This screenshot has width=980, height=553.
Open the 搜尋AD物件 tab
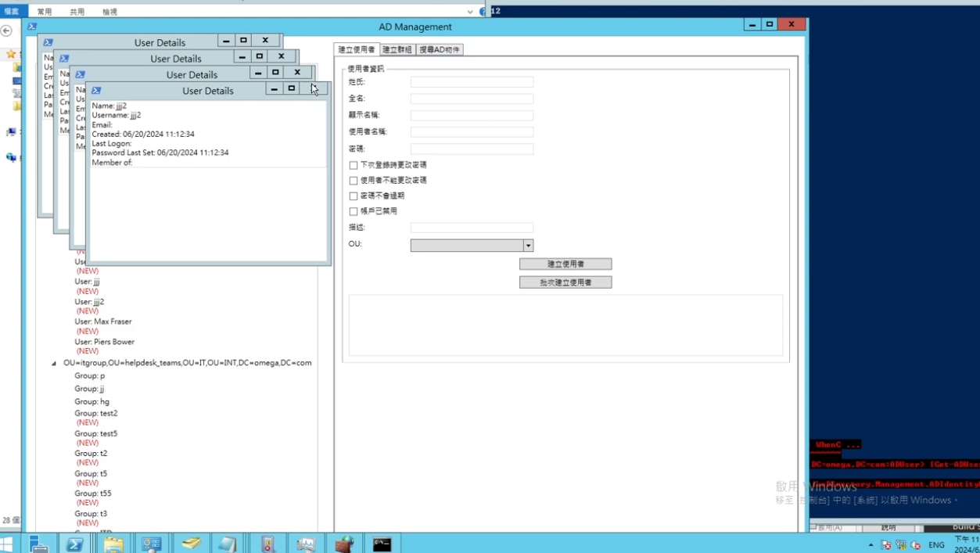440,49
